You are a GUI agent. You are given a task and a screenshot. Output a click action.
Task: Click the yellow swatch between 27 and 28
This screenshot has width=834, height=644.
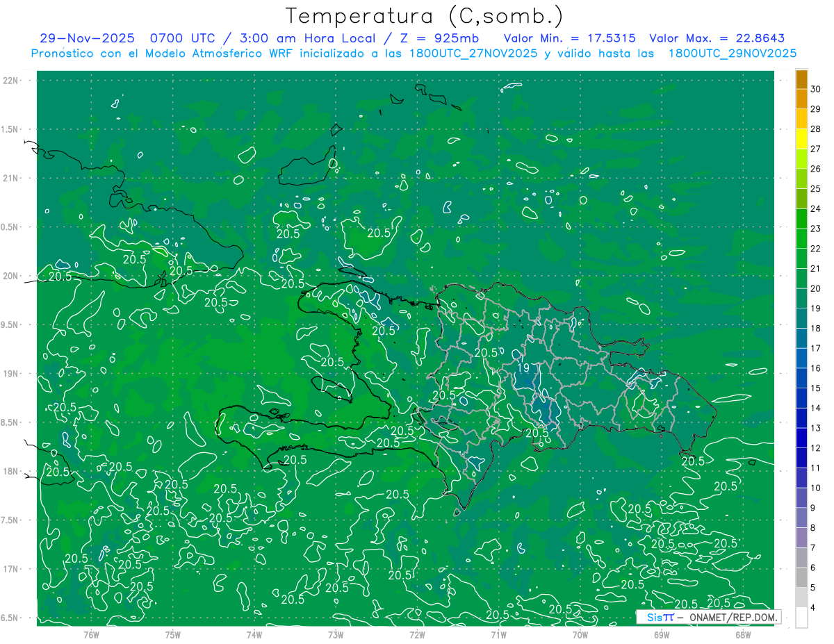802,139
